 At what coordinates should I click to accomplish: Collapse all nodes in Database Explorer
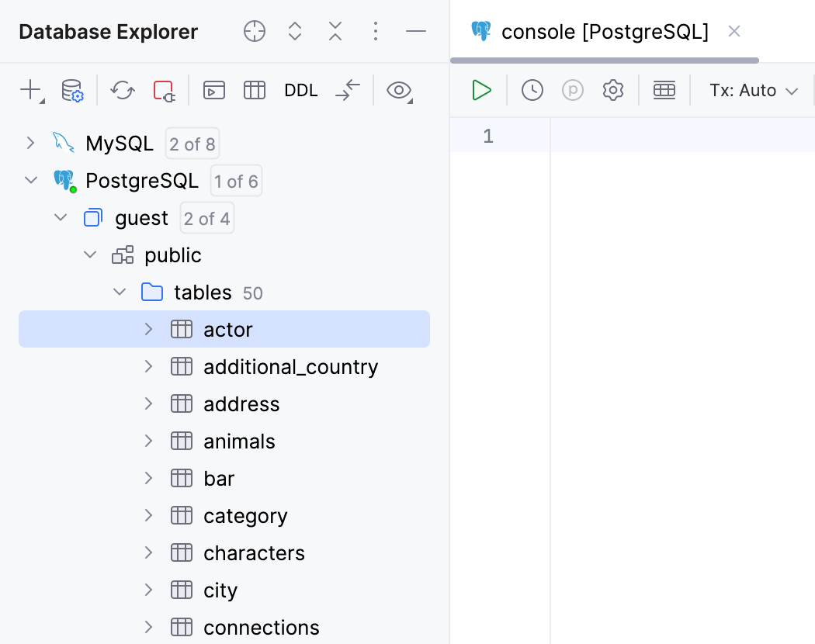(x=335, y=31)
